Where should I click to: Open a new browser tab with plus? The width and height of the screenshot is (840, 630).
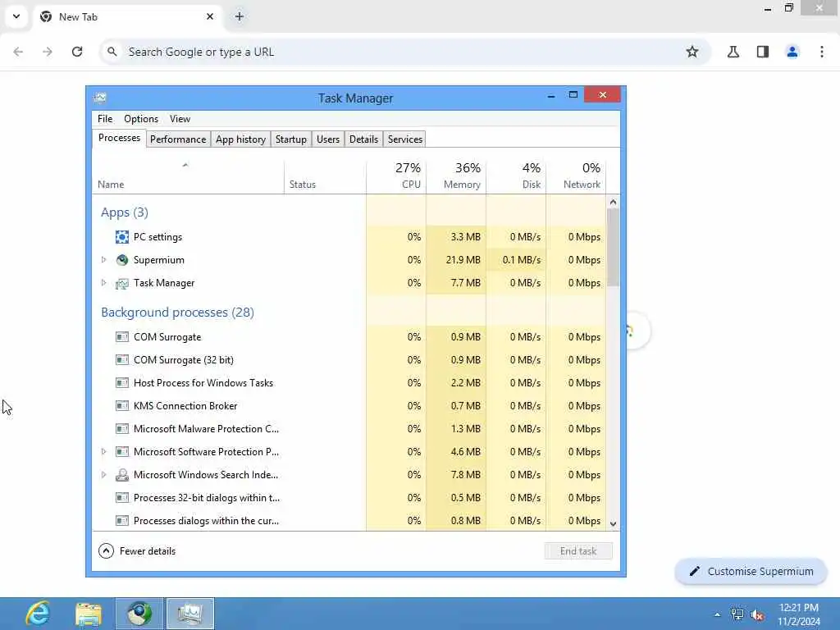click(x=240, y=16)
